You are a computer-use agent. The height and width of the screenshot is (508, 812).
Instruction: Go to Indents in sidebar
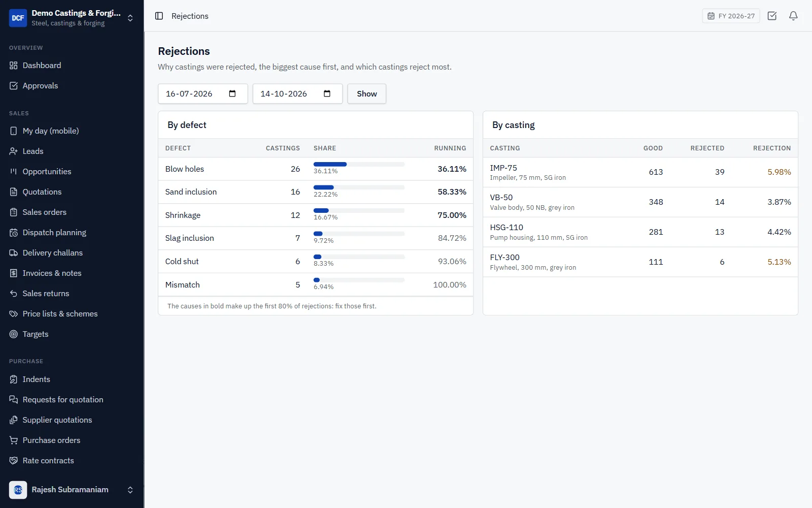tap(72, 379)
